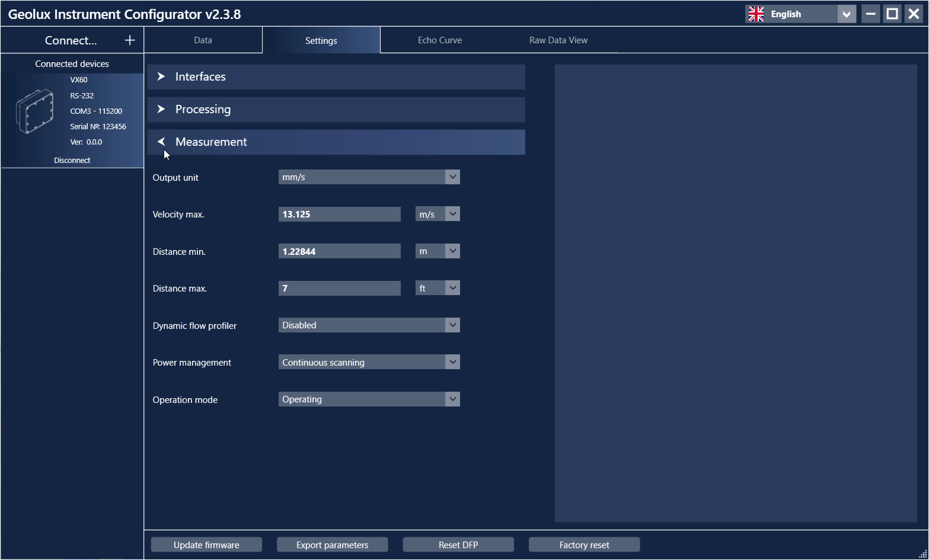The image size is (929, 560).
Task: Open the English language dropdown arrow
Action: coord(846,14)
